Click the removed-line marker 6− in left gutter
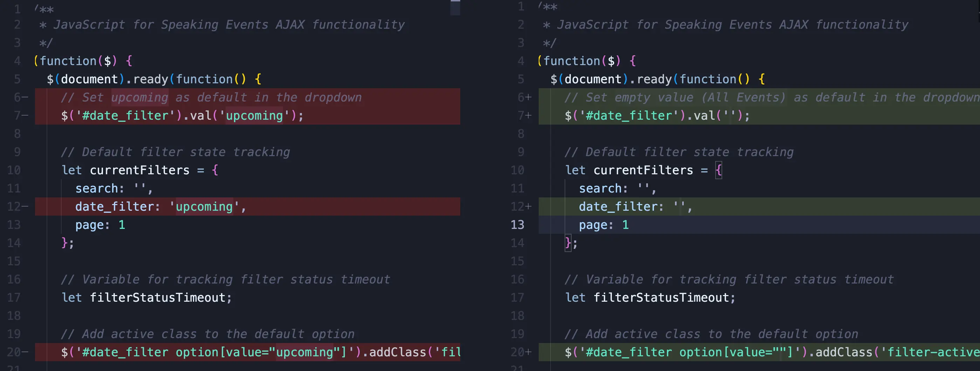 21,97
